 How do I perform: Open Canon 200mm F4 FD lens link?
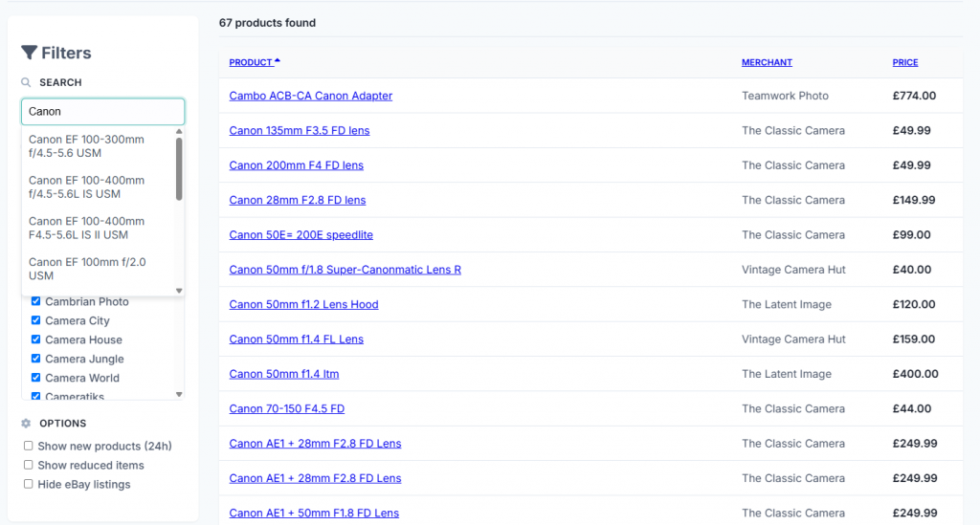tap(297, 165)
